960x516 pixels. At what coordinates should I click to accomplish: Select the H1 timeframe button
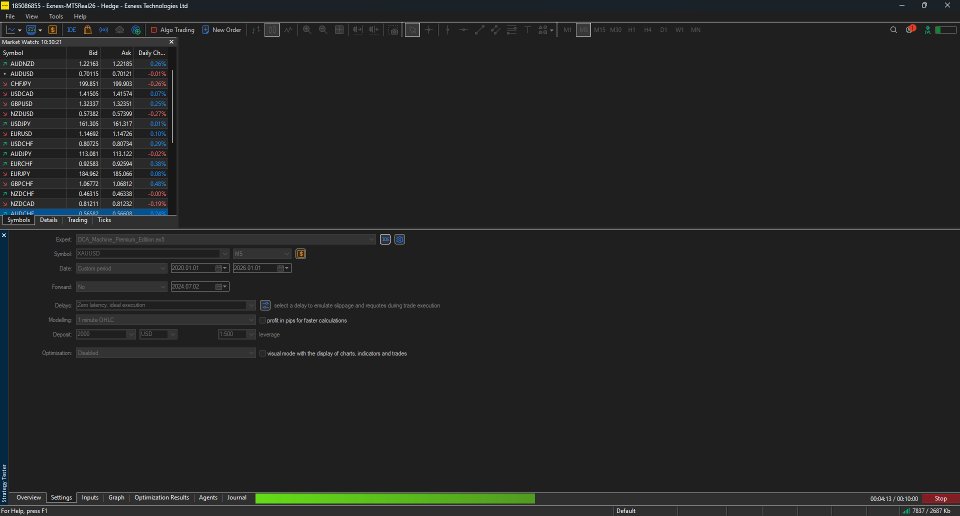(x=632, y=29)
